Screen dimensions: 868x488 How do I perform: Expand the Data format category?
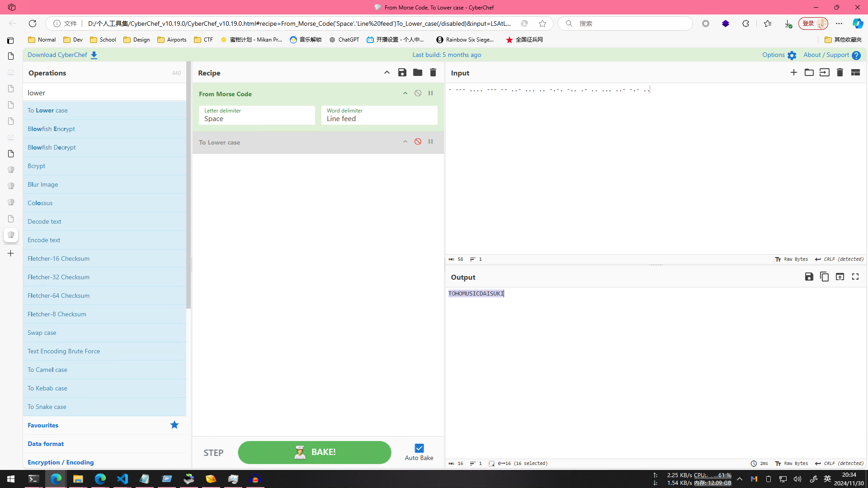pos(46,444)
